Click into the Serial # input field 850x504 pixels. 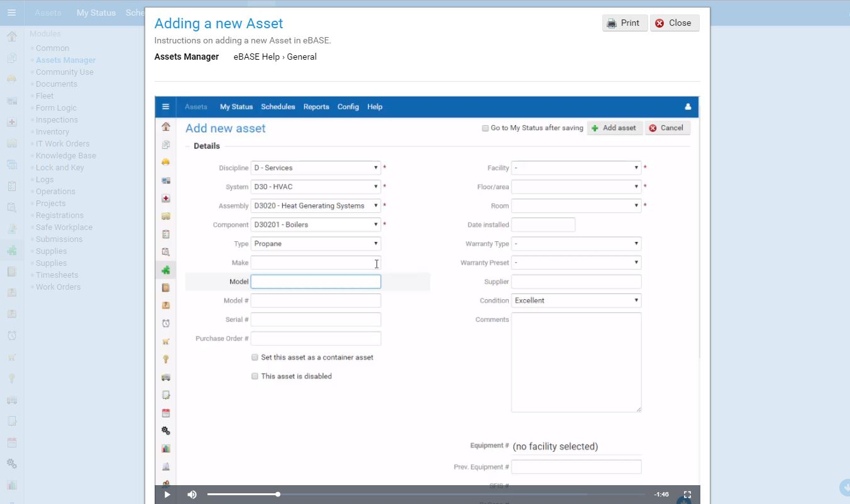point(316,319)
